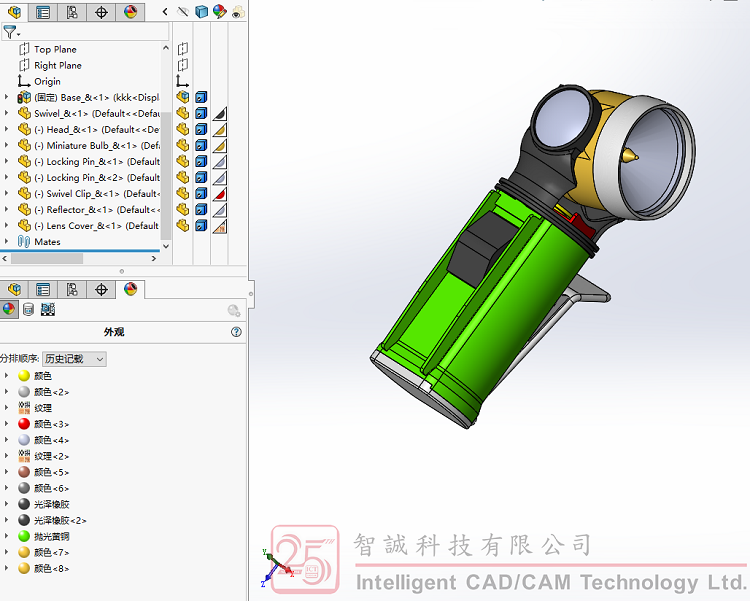750x601 pixels.
Task: Open the 外观 panel help icon
Action: pos(236,332)
